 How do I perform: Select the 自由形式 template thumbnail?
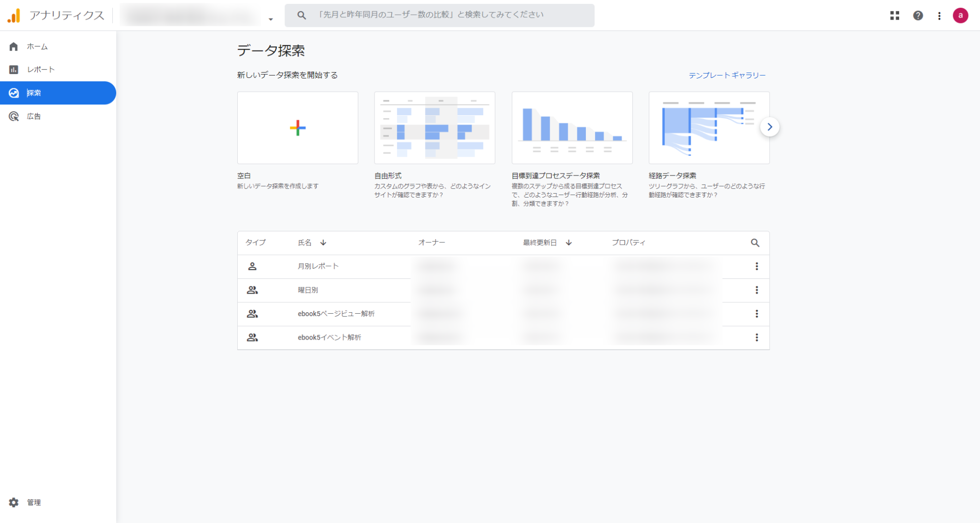(434, 128)
